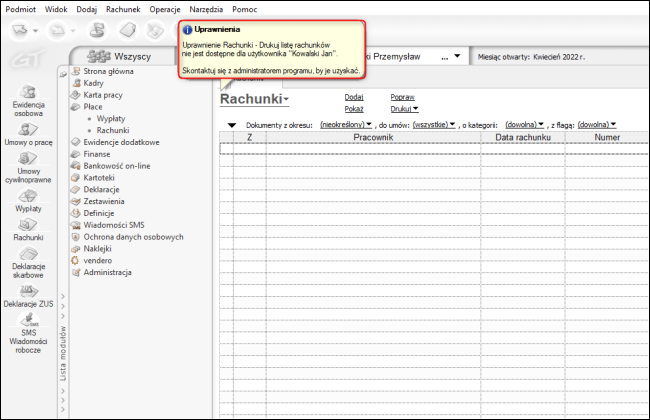650x420 pixels.
Task: Open the Rachunki heading dropdown arrow
Action: click(x=286, y=100)
